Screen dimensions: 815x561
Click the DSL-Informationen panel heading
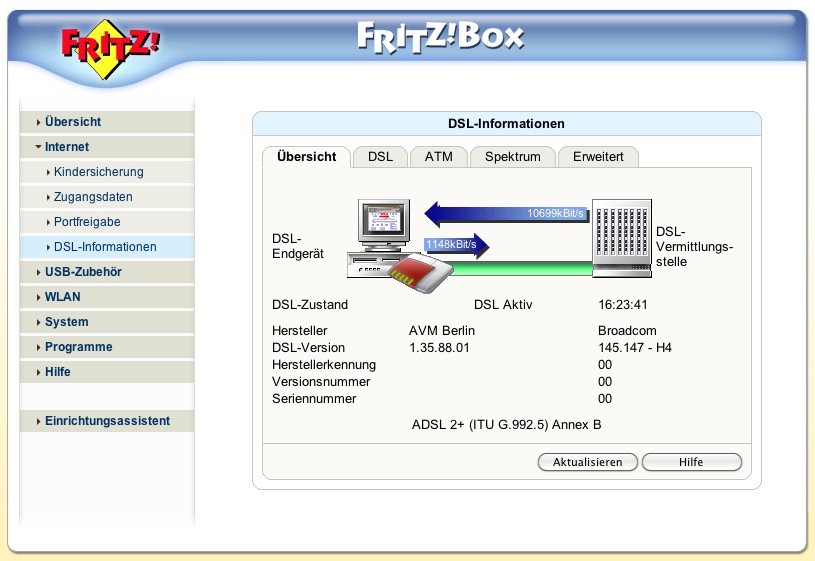point(506,124)
